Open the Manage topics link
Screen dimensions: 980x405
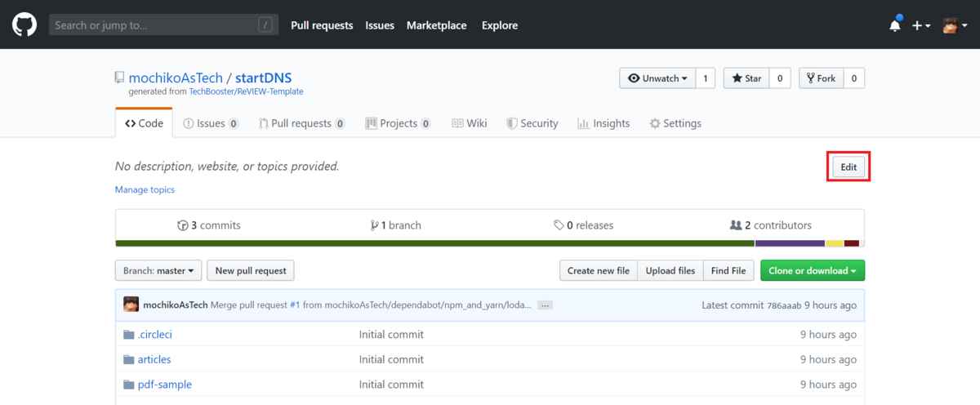tap(145, 189)
